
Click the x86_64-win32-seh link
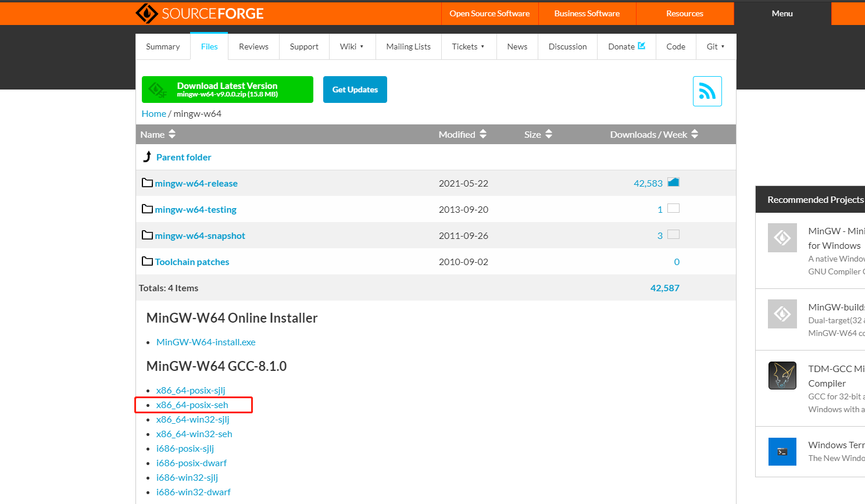[x=194, y=434]
